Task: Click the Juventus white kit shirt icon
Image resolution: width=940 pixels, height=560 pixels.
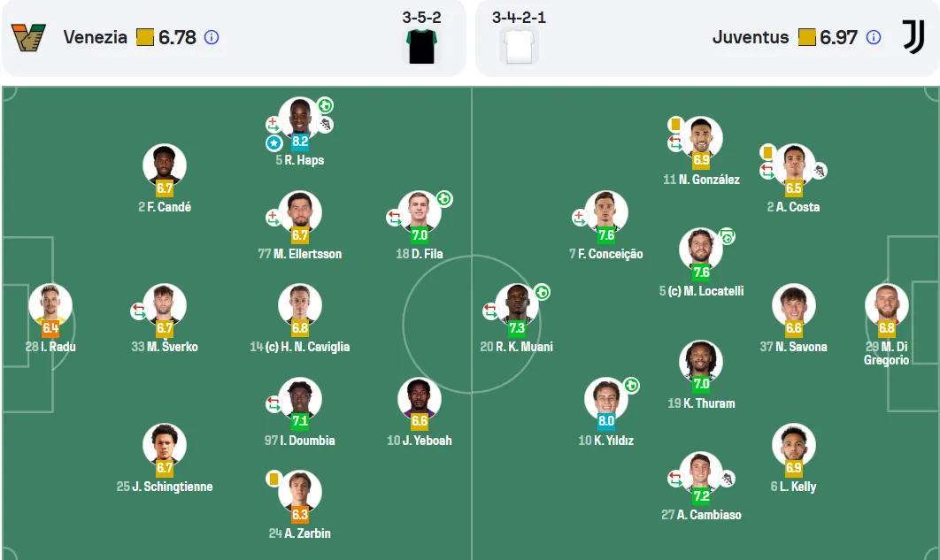Action: (520, 46)
